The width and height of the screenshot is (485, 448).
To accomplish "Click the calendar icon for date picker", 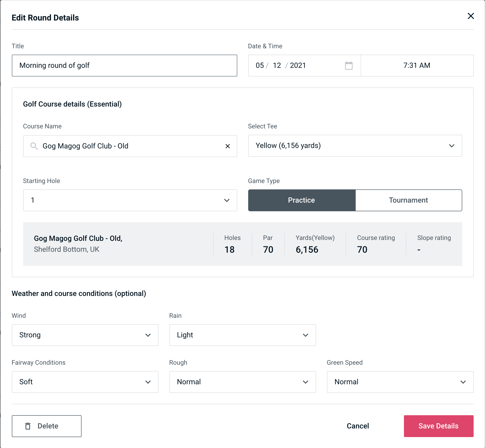I will click(x=349, y=66).
